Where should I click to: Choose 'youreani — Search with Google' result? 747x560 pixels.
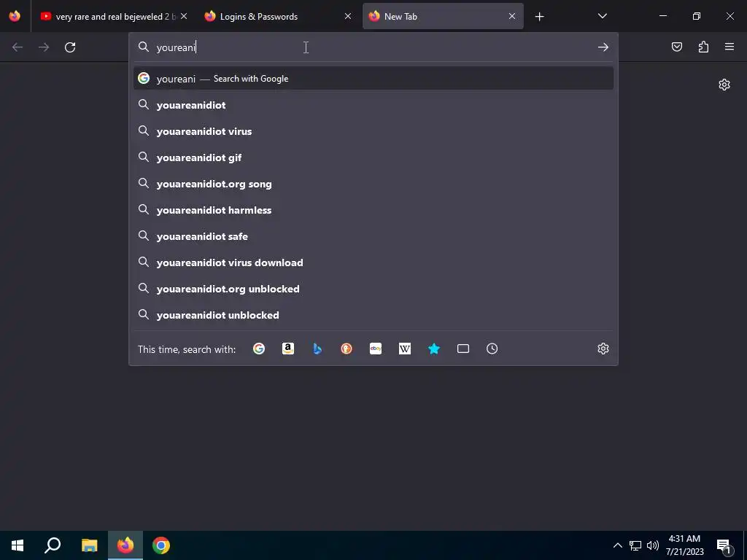tap(373, 79)
